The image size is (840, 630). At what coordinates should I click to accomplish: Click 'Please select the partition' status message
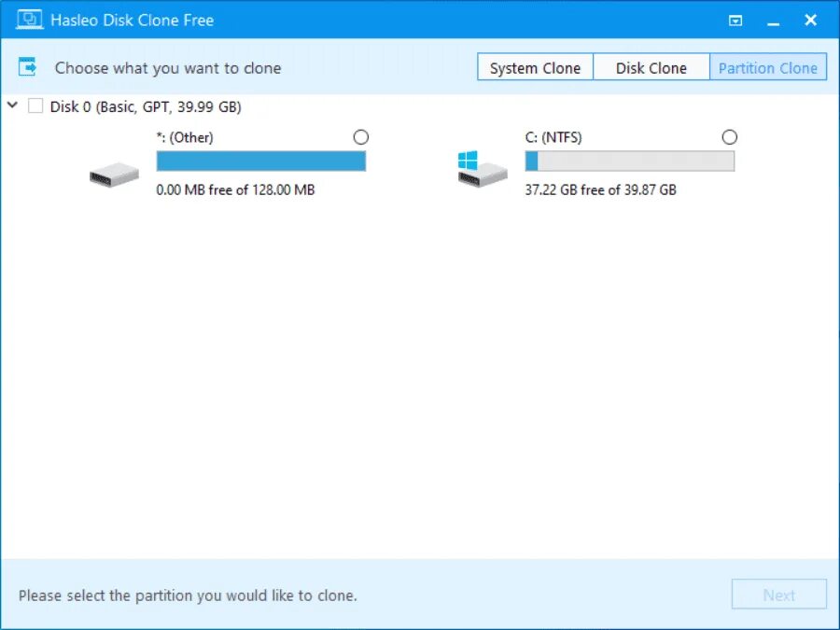[x=188, y=595]
